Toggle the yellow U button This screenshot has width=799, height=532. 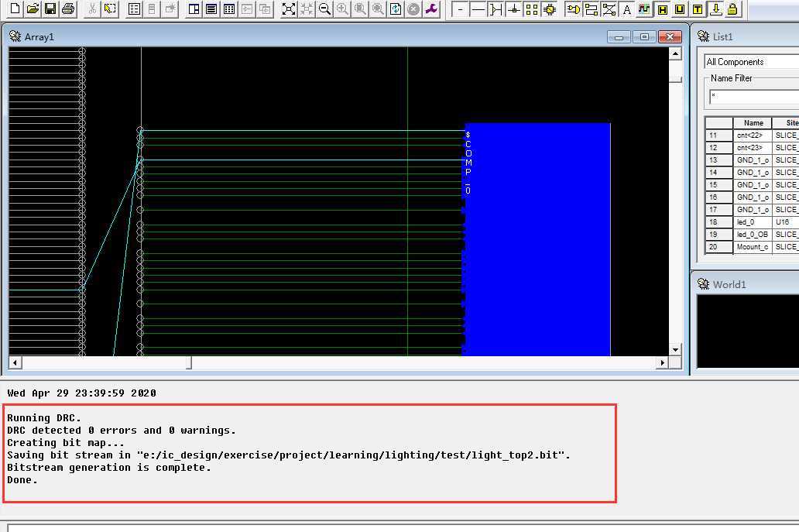tap(680, 9)
